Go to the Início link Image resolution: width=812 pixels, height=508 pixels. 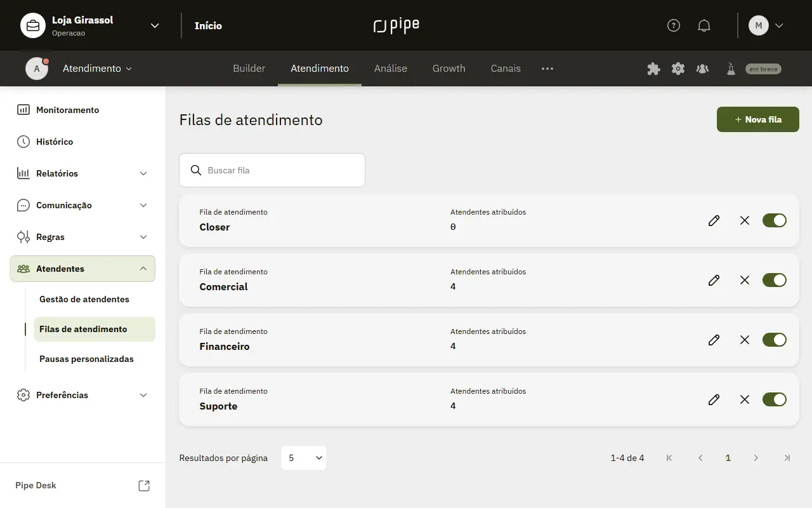(208, 26)
